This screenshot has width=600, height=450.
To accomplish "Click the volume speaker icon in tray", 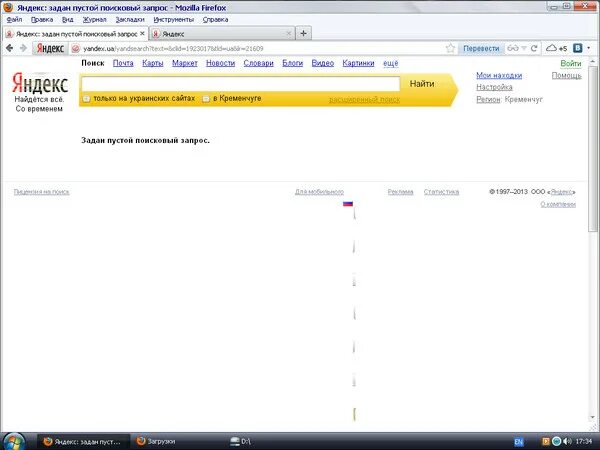I will (x=567, y=441).
